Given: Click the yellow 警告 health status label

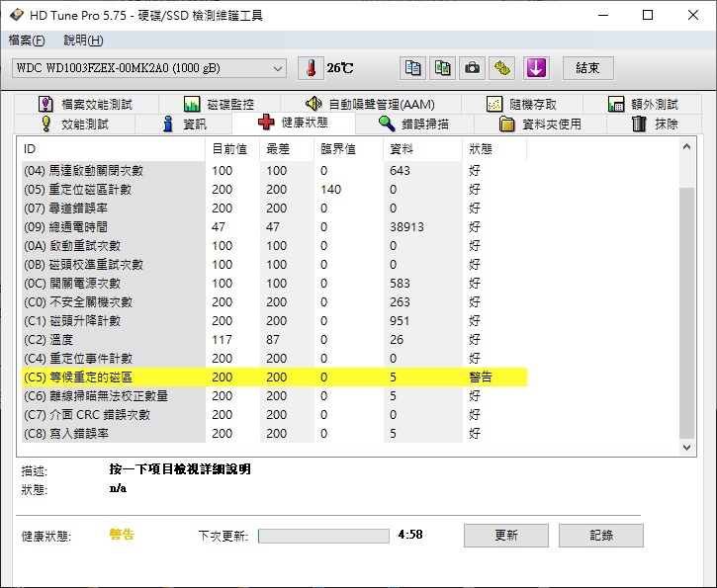Looking at the screenshot, I should (x=122, y=535).
